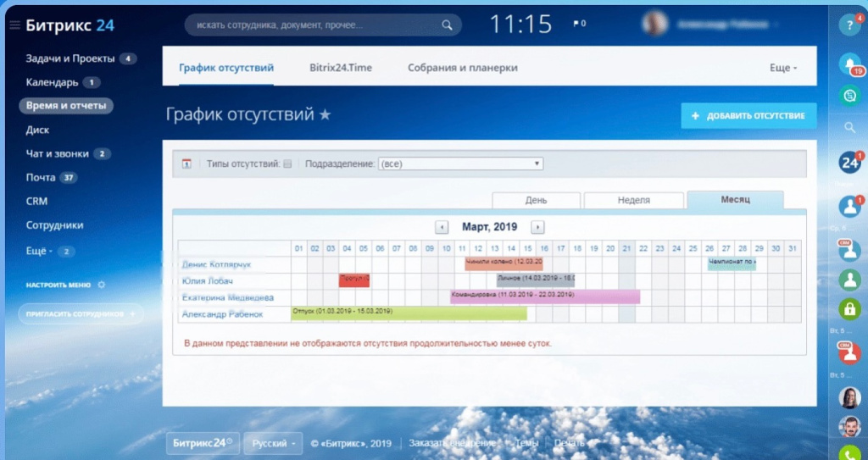This screenshot has height=460, width=868.
Task: Select the Неделя view tab
Action: point(633,200)
